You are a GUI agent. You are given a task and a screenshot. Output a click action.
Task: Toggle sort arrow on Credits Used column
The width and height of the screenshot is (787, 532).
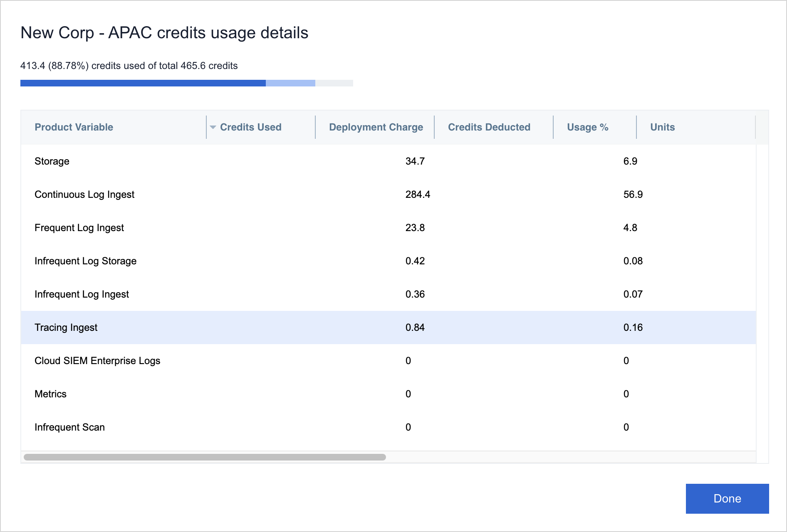pos(213,127)
